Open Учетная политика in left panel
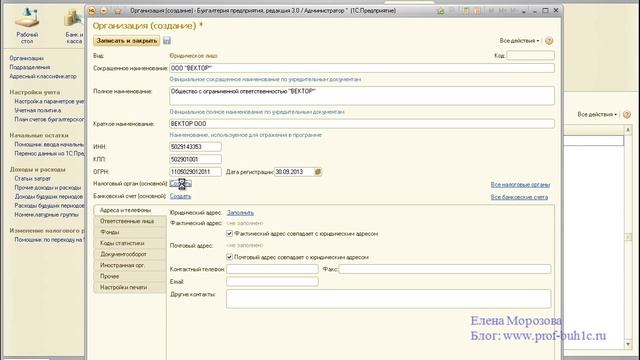This screenshot has width=640, height=360. pos(38,110)
